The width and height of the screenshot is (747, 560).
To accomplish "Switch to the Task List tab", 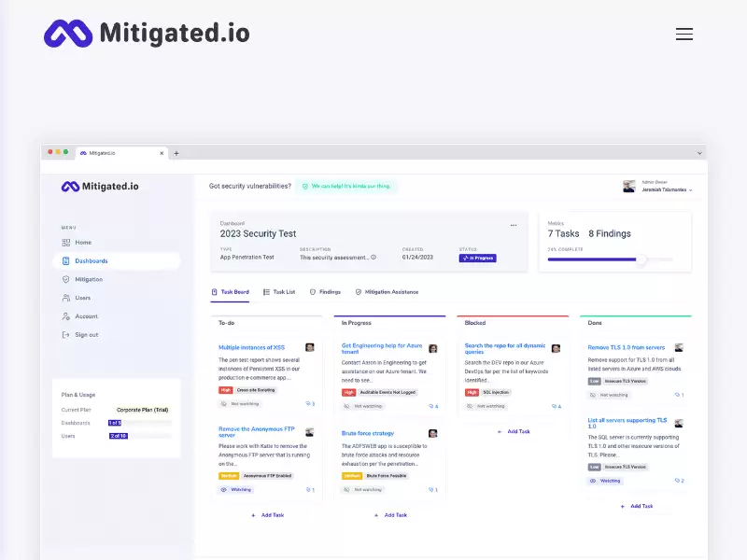I will point(279,292).
